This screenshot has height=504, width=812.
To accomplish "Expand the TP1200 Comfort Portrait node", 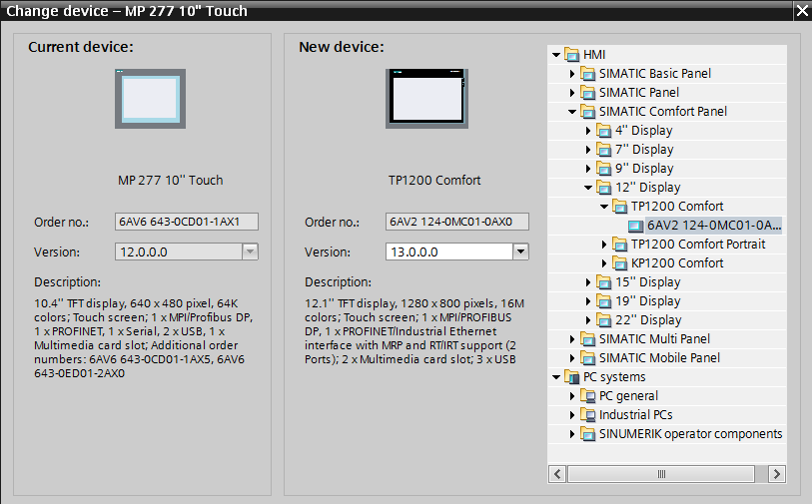I will (604, 245).
